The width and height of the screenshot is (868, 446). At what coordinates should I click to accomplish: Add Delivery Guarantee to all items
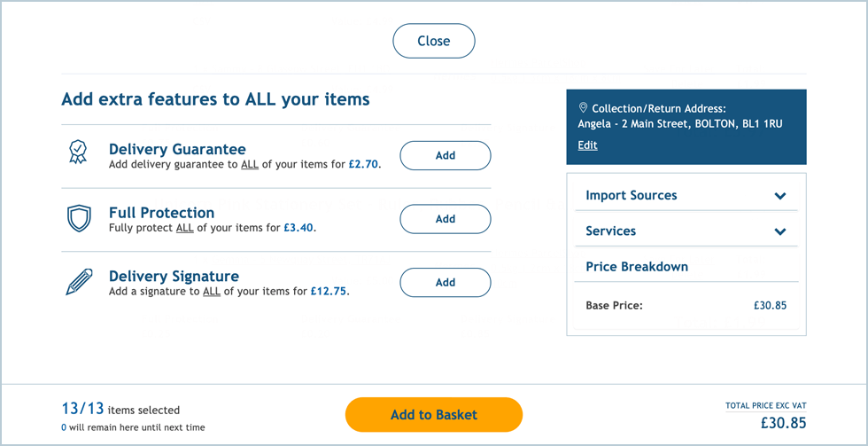445,155
